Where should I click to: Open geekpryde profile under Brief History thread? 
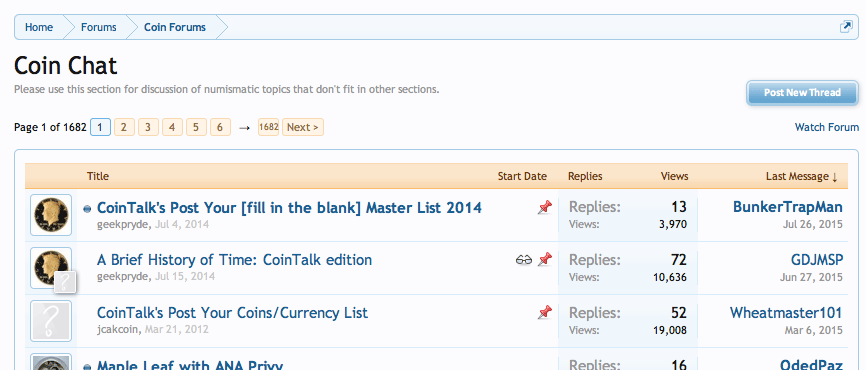(x=123, y=277)
